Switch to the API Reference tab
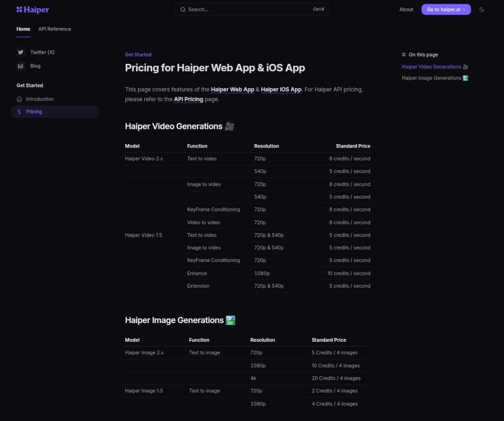This screenshot has height=421, width=504. (55, 29)
